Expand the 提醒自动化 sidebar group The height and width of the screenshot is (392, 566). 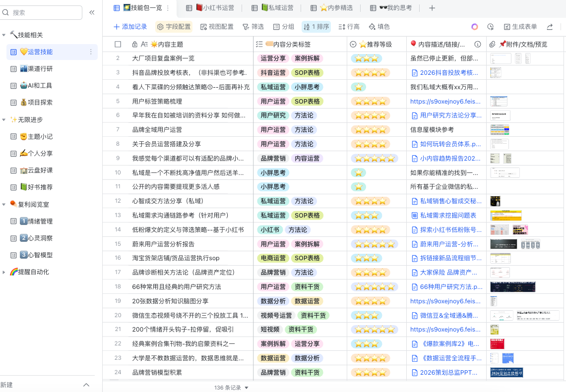click(x=4, y=272)
